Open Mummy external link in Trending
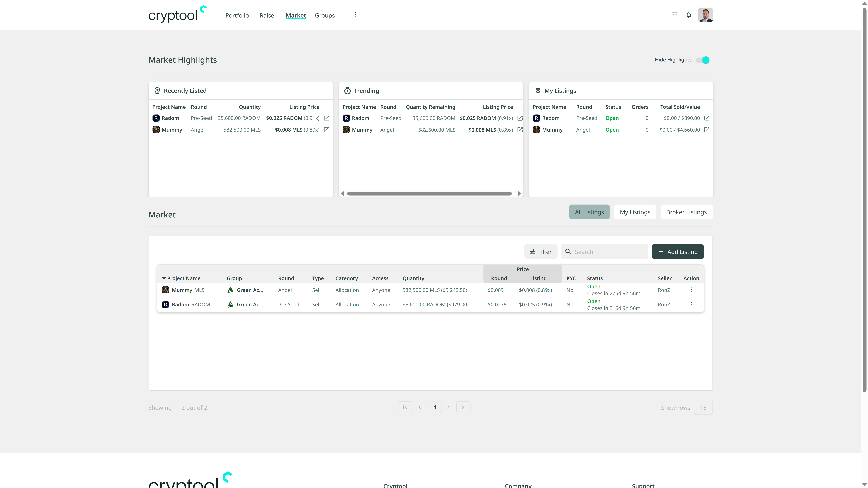 [x=520, y=130]
